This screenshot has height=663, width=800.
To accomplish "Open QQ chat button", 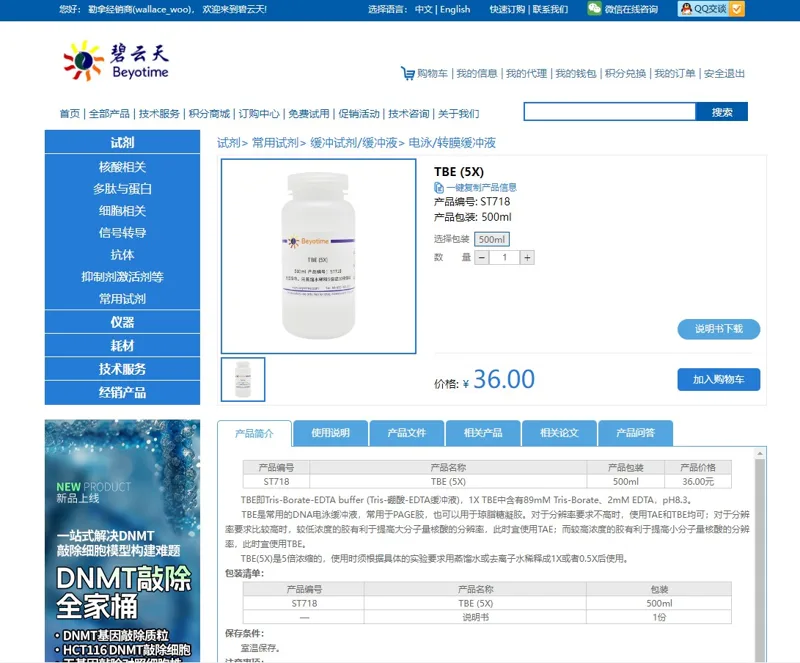I will [711, 9].
